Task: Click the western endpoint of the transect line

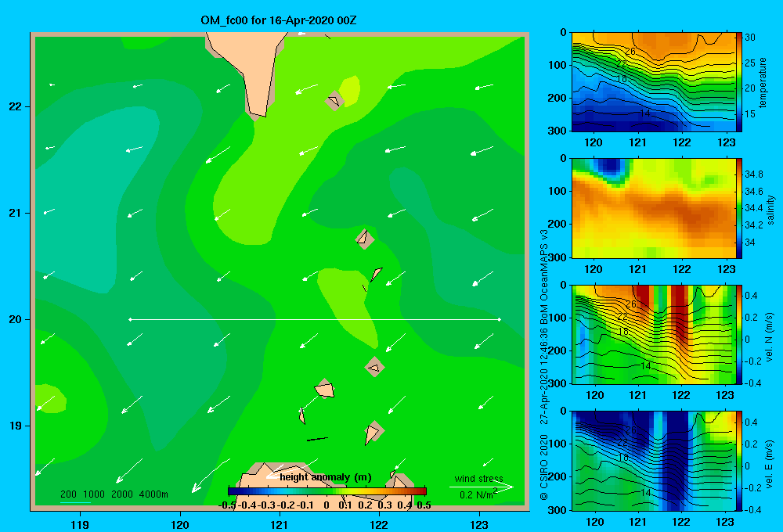Action: click(x=130, y=319)
